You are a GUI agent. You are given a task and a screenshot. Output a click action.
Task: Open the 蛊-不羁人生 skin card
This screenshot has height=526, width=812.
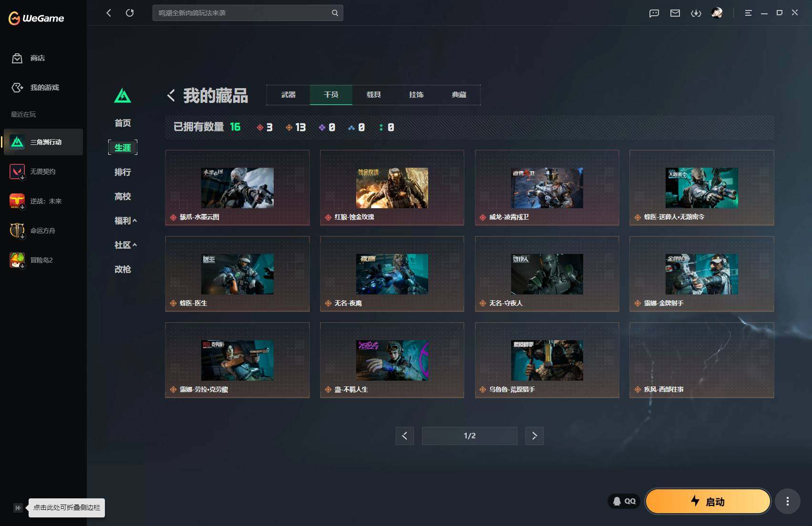392,360
